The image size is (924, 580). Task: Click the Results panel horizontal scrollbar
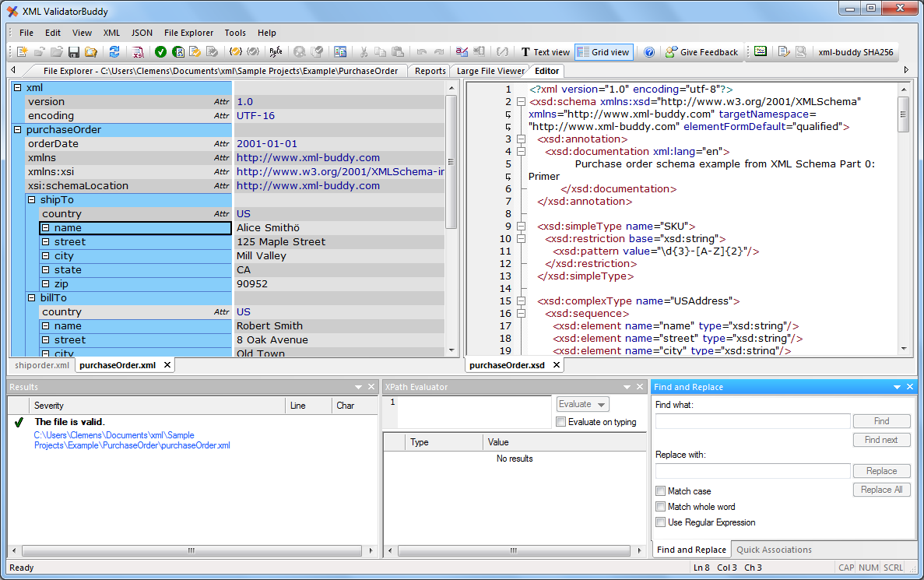point(192,550)
